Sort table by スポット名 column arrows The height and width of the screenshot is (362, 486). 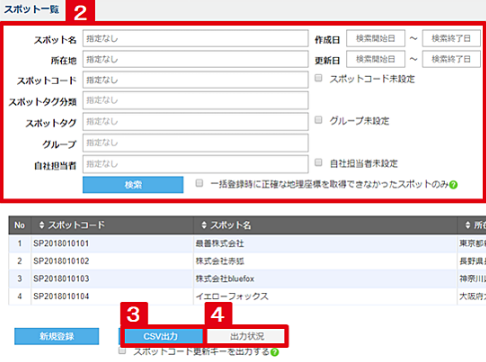pyautogui.click(x=204, y=225)
